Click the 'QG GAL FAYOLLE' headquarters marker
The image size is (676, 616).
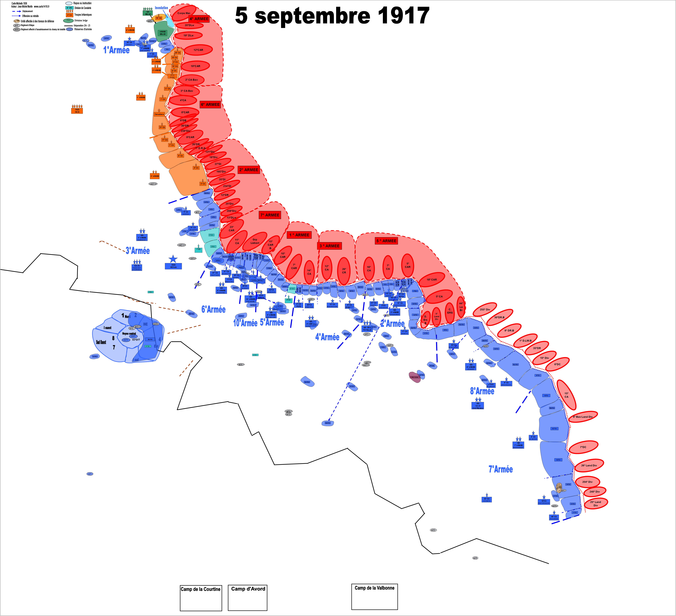pos(367,329)
